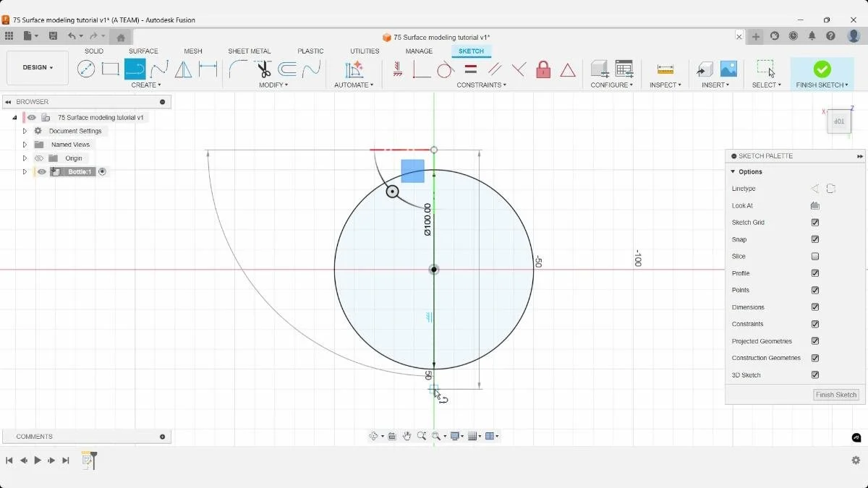The height and width of the screenshot is (488, 868).
Task: Toggle the Points checkbox
Action: coord(815,290)
